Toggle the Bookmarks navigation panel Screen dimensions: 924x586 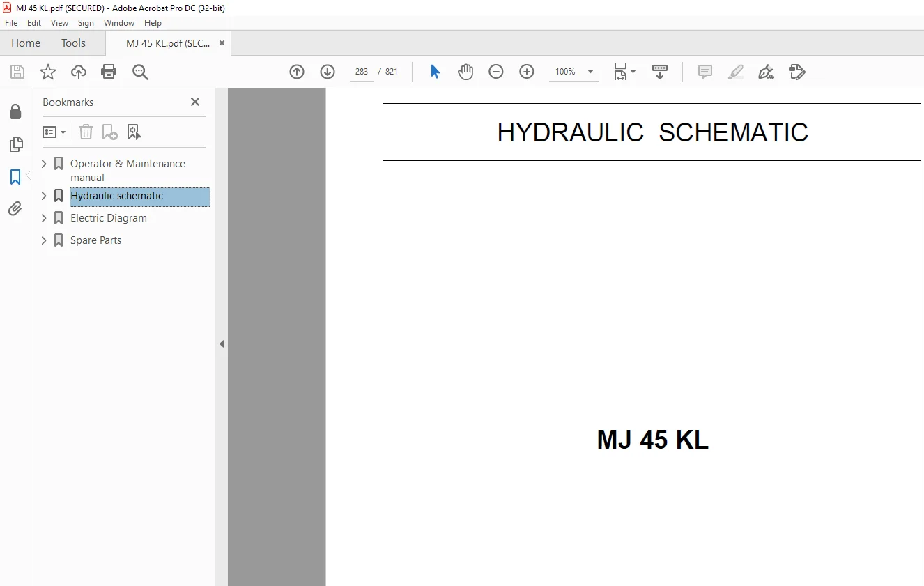tap(15, 177)
